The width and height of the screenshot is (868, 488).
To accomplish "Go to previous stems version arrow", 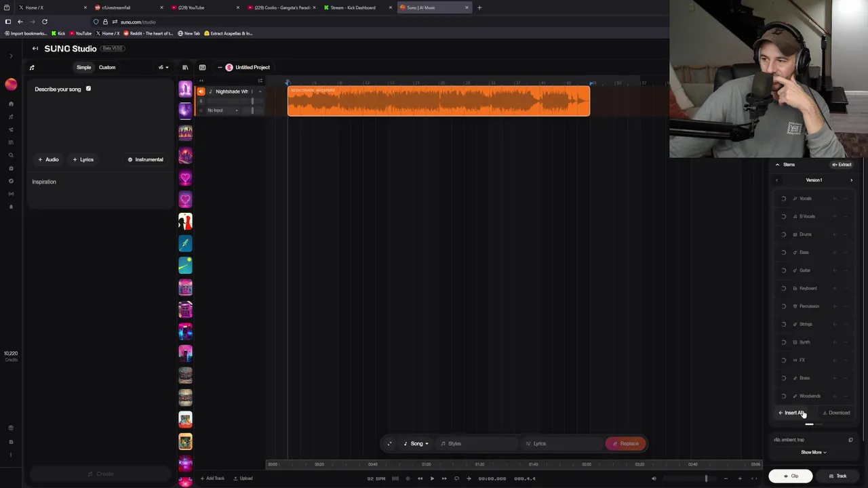I will (777, 180).
